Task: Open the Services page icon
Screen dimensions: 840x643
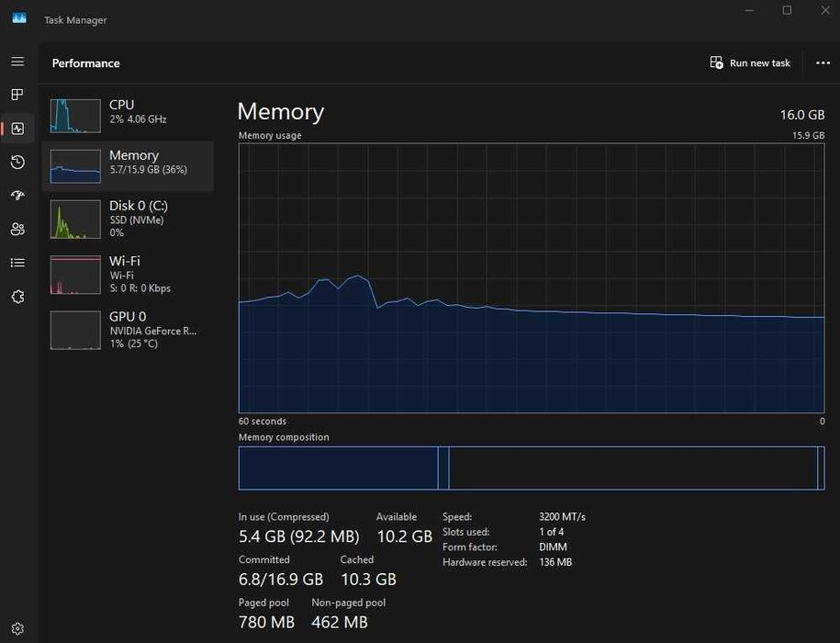Action: click(17, 297)
